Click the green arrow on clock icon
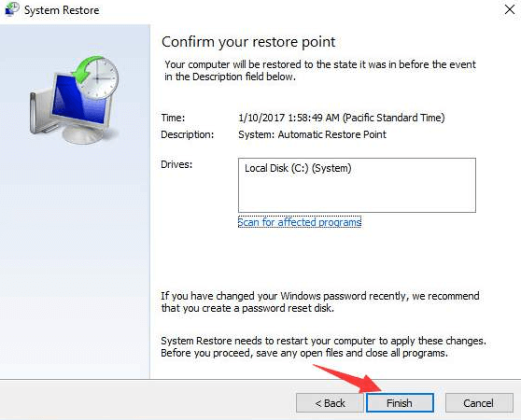 83,68
